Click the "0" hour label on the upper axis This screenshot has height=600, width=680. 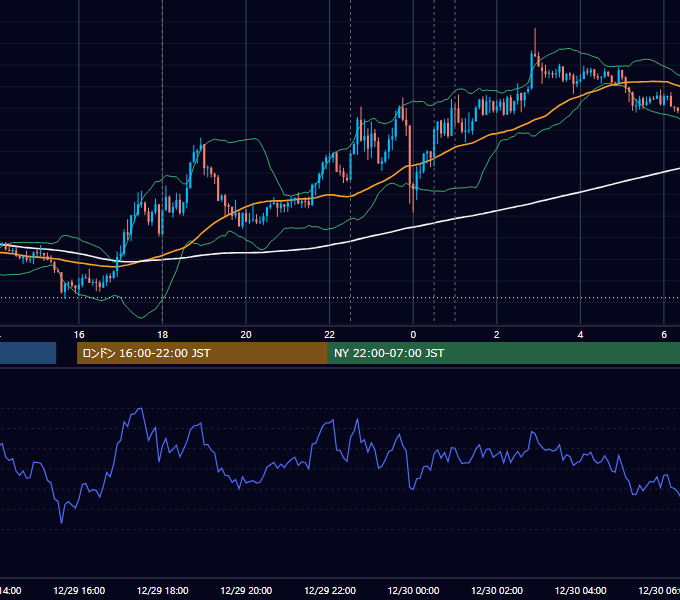pos(413,335)
